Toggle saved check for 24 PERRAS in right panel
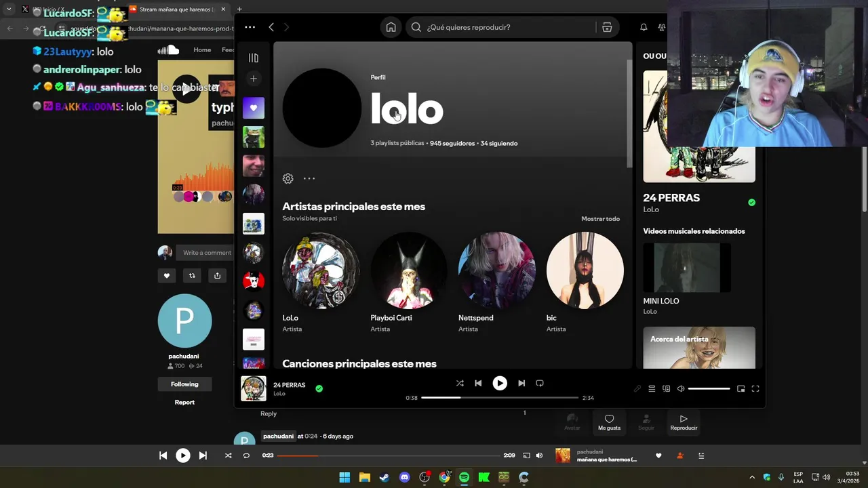This screenshot has height=488, width=868. [751, 202]
